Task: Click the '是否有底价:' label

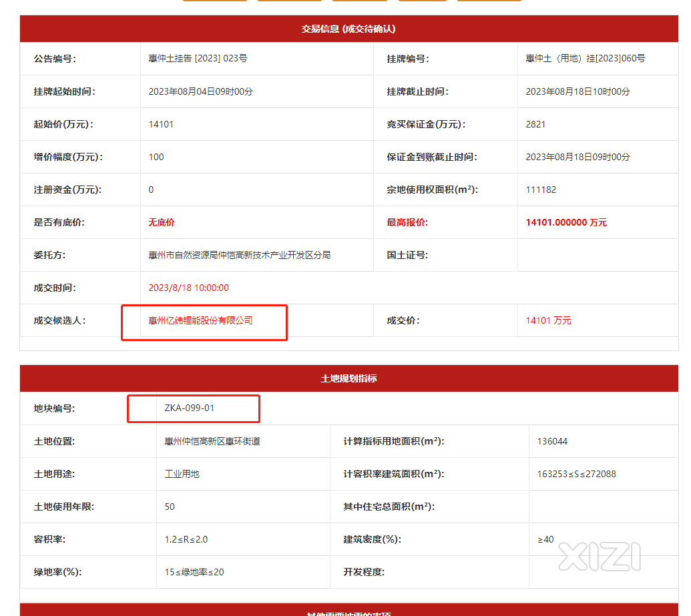Action: point(59,222)
